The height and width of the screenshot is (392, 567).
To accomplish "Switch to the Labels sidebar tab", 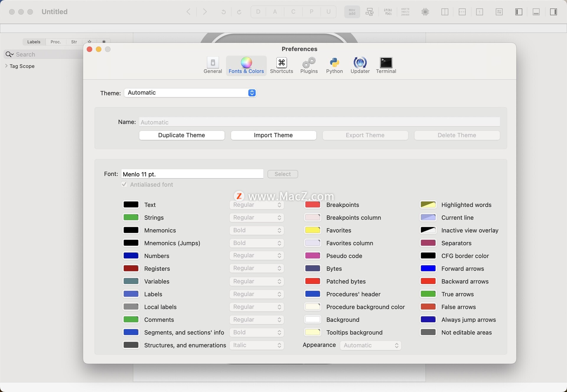I will [x=34, y=42].
